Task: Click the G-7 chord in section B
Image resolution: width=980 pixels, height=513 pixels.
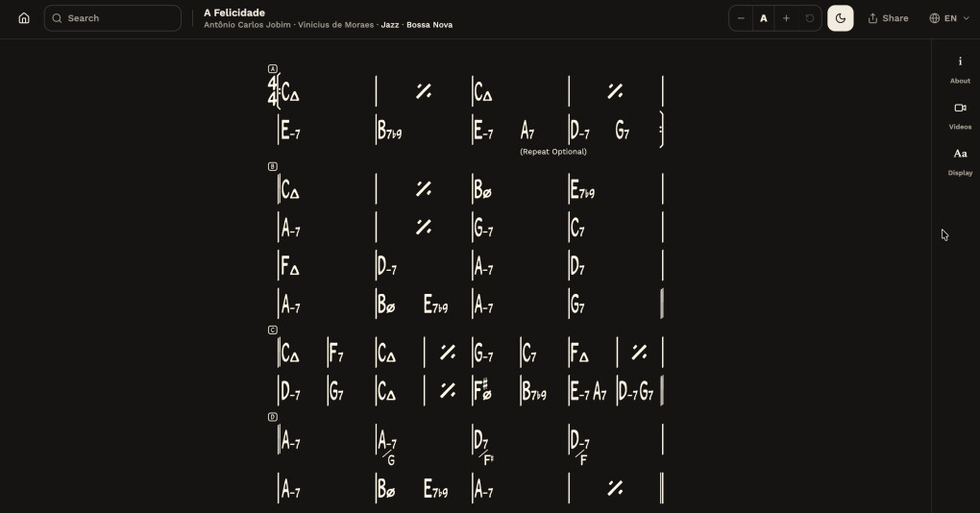Action: (x=483, y=228)
